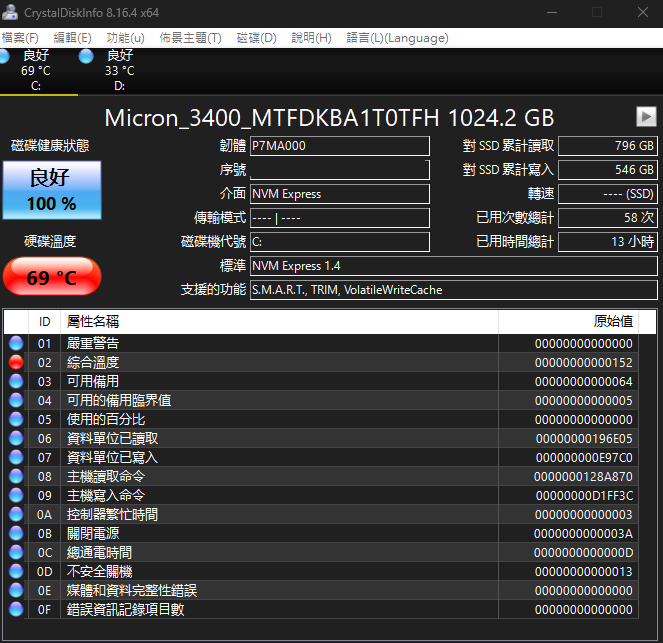Click the firmware field P7MA000
This screenshot has width=663, height=643.
click(x=340, y=146)
